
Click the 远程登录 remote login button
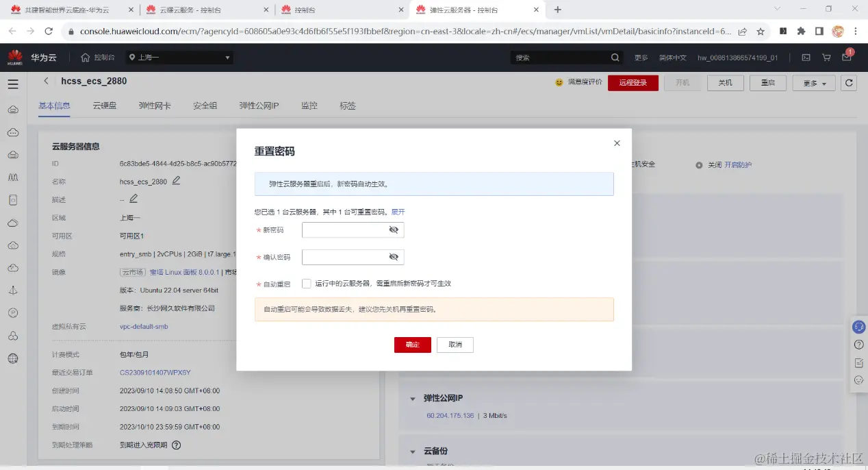633,81
